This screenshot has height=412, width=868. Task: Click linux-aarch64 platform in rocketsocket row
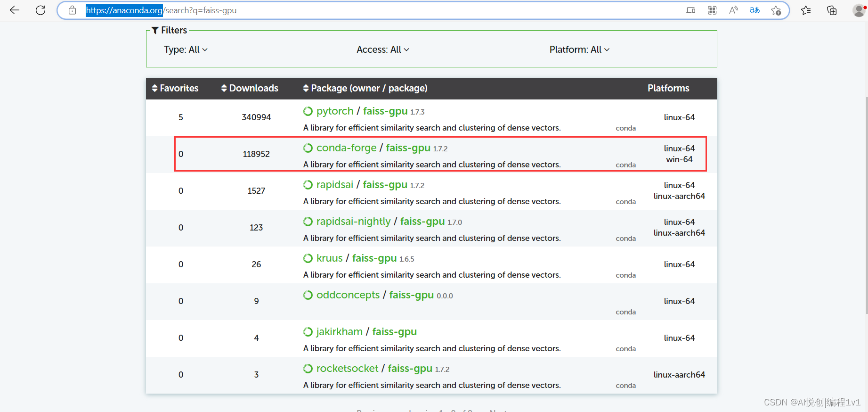pyautogui.click(x=679, y=375)
